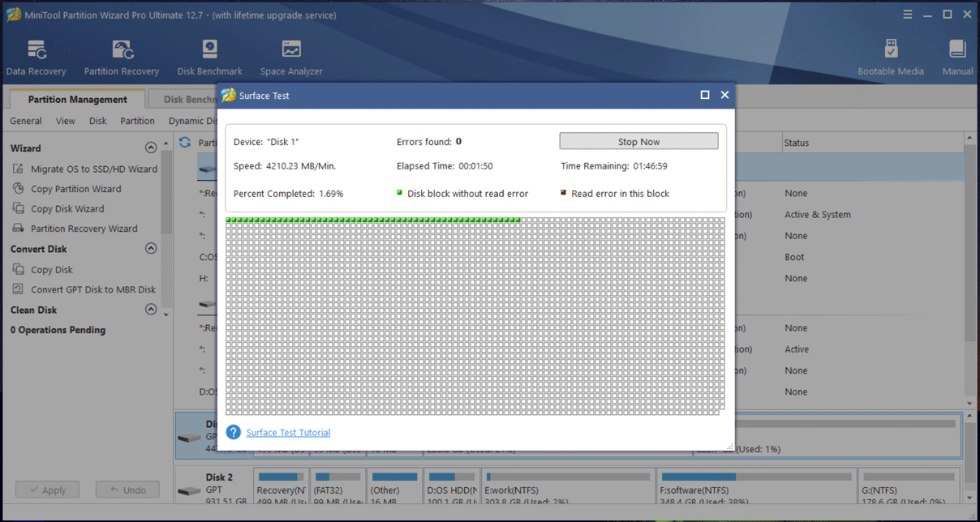This screenshot has width=980, height=522.
Task: Click the Partition Recovery Wizard sidebar icon
Action: coord(19,229)
